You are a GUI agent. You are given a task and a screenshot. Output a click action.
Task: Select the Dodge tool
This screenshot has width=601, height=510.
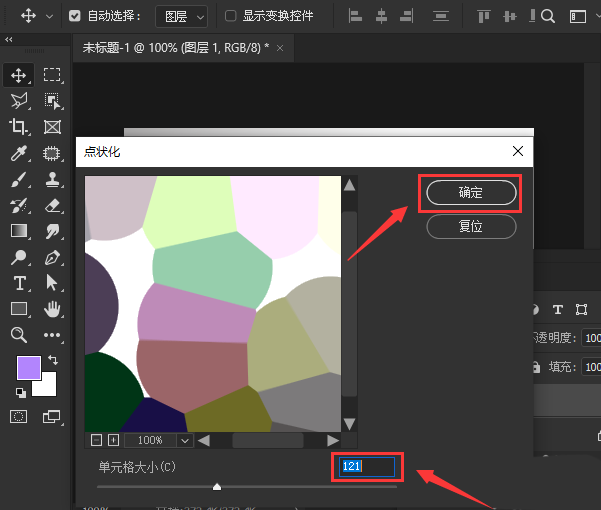tap(18, 257)
